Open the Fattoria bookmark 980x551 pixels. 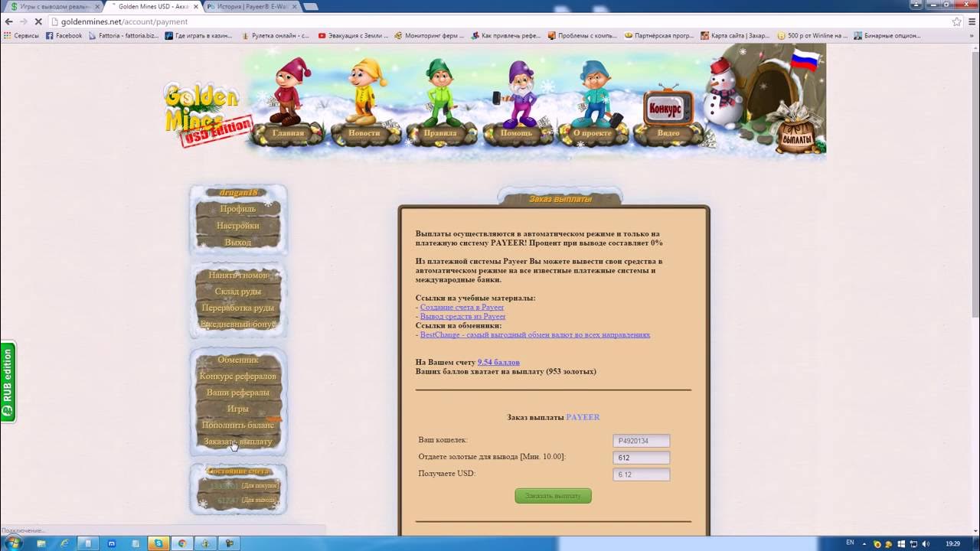(124, 35)
